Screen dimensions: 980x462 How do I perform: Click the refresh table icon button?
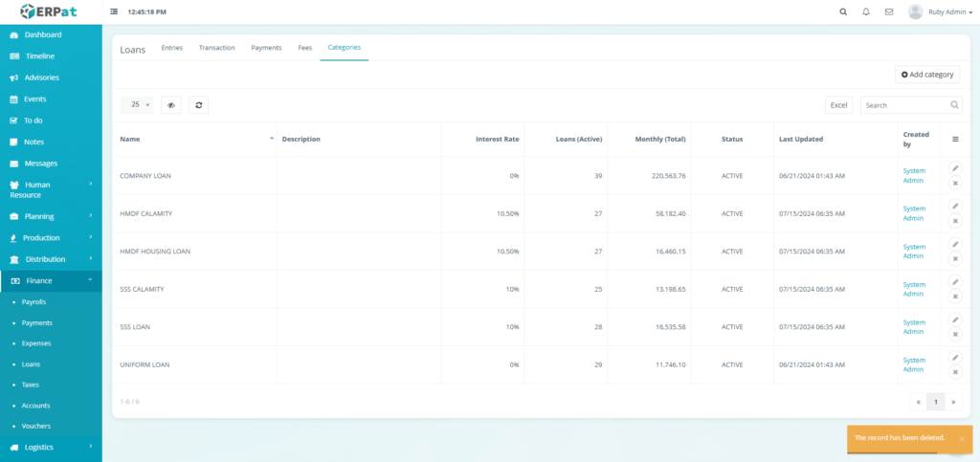pyautogui.click(x=198, y=105)
